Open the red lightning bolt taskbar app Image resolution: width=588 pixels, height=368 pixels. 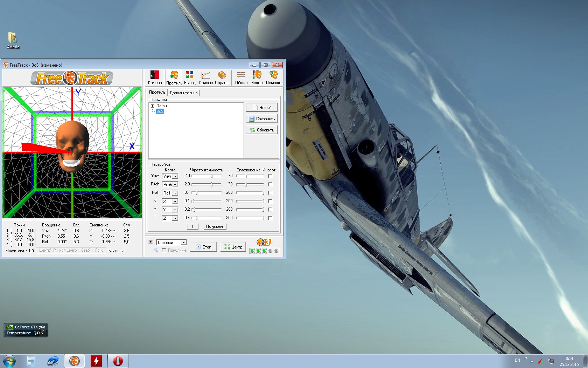(x=96, y=361)
